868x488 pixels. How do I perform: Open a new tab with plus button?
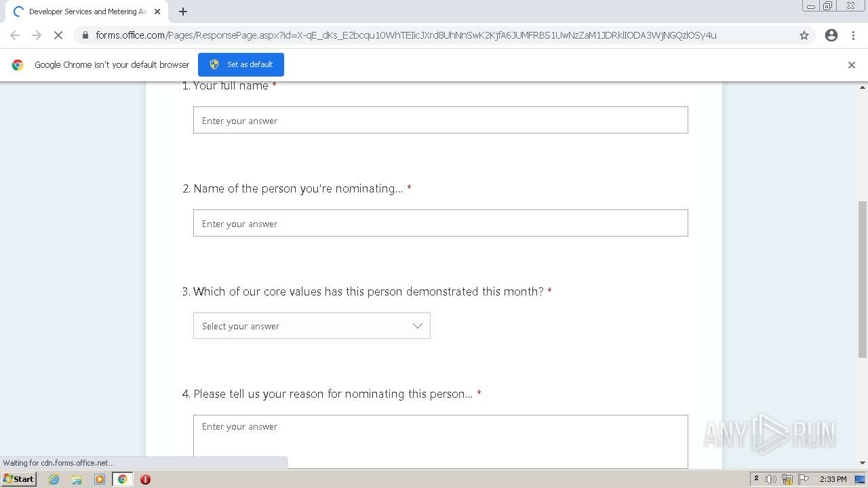point(183,12)
